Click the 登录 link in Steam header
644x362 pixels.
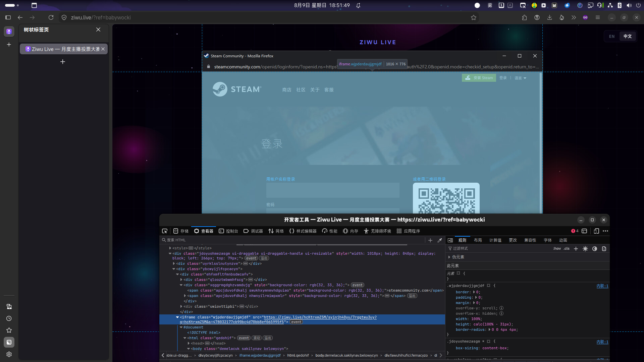pos(503,78)
